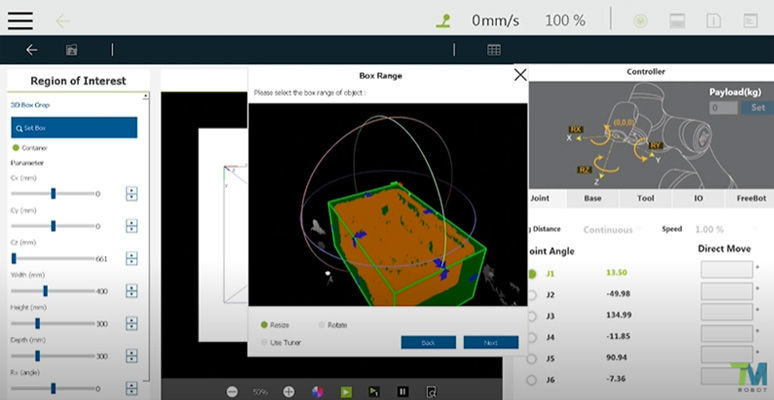Click the Width (mm) slider handle
The width and height of the screenshot is (774, 400).
click(x=45, y=291)
